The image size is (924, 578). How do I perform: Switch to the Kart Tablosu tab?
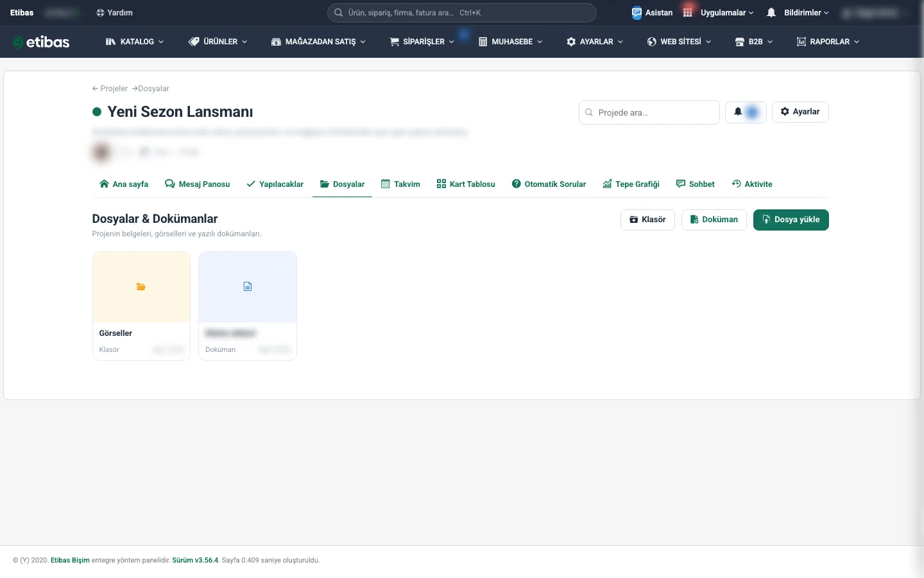[x=466, y=184]
